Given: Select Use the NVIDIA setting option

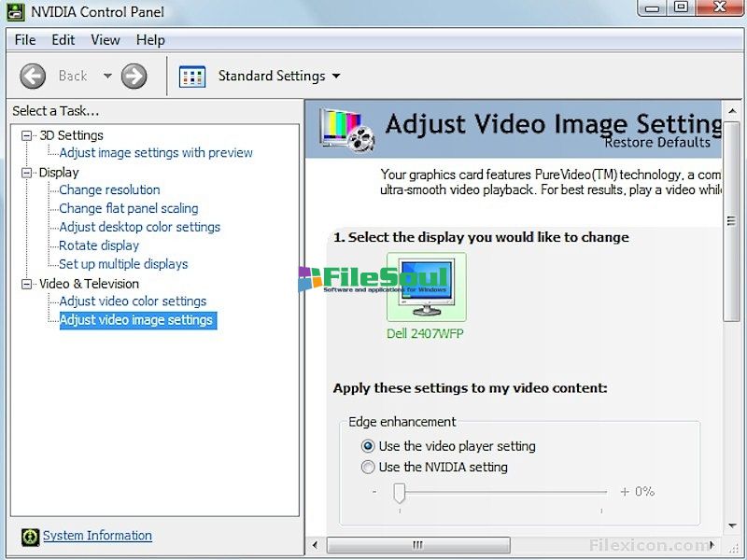Looking at the screenshot, I should coord(368,467).
